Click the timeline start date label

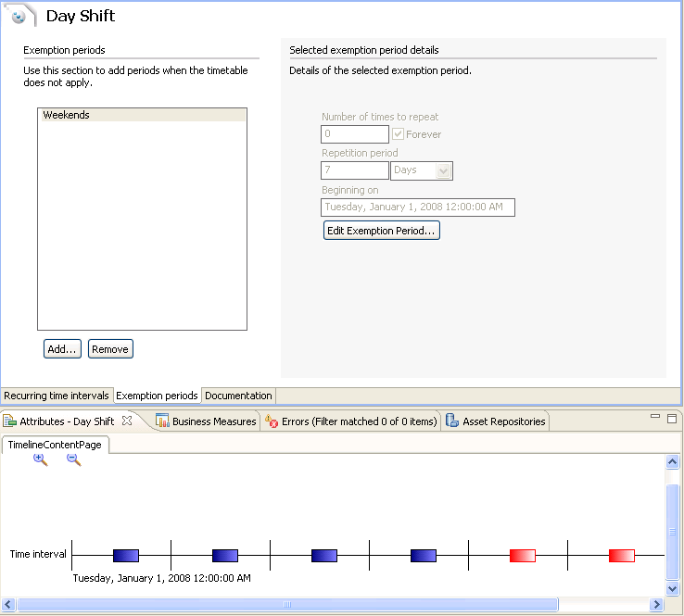pos(161,578)
